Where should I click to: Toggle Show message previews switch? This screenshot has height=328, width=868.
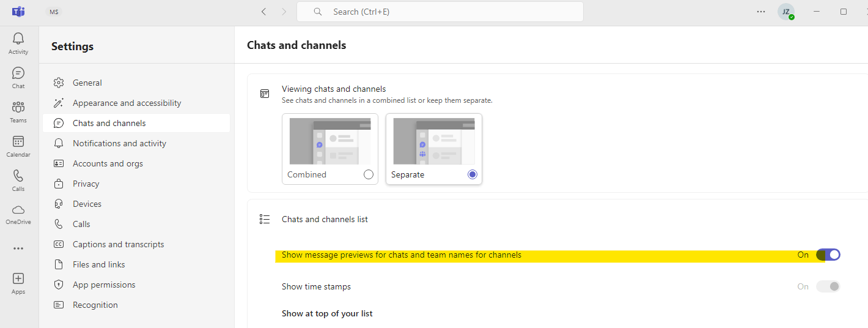click(x=828, y=255)
